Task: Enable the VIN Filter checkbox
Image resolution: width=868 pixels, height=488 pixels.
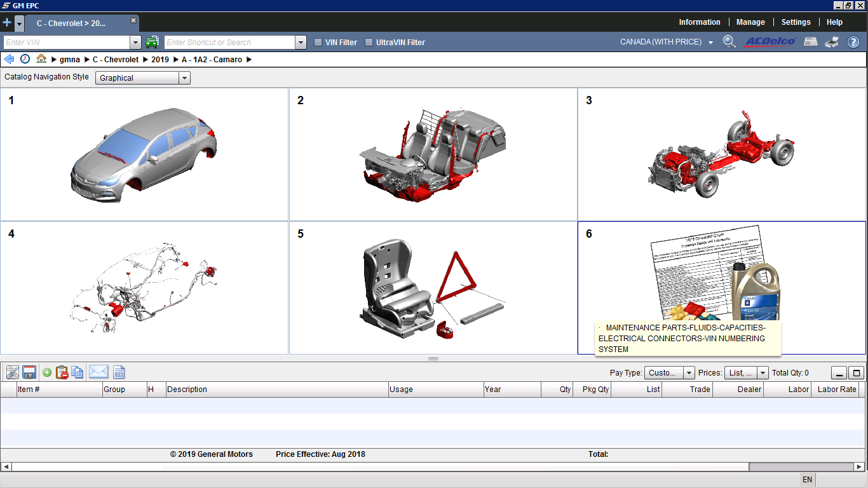Action: [x=318, y=43]
